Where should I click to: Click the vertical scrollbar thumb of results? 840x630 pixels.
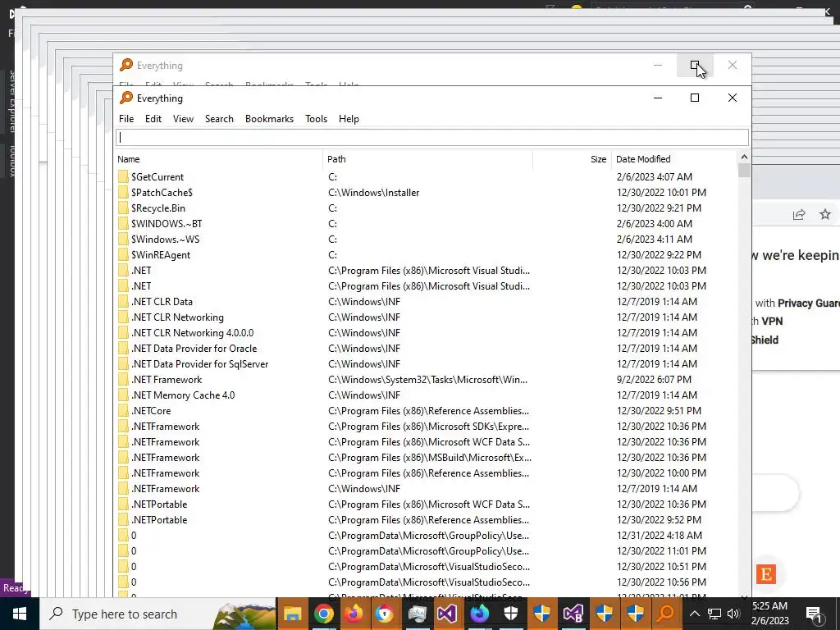point(743,171)
